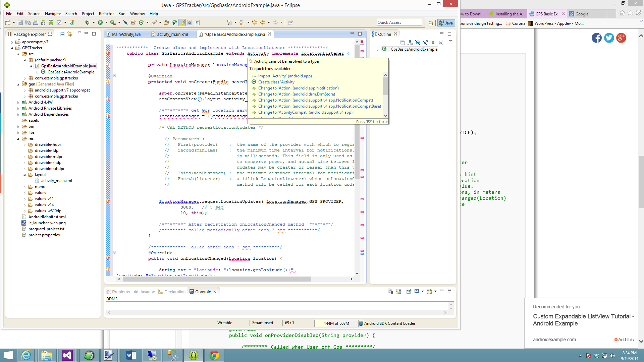Open Google Chrome from the taskbar
644x362 pixels.
point(214,355)
